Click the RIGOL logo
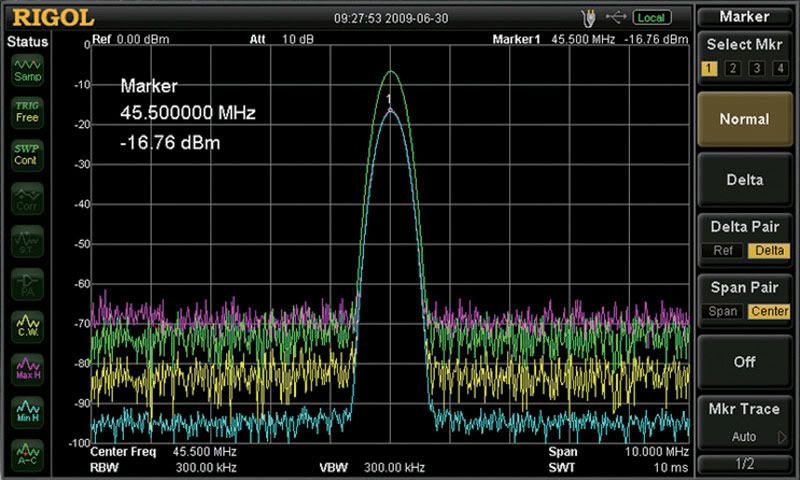 53,18
